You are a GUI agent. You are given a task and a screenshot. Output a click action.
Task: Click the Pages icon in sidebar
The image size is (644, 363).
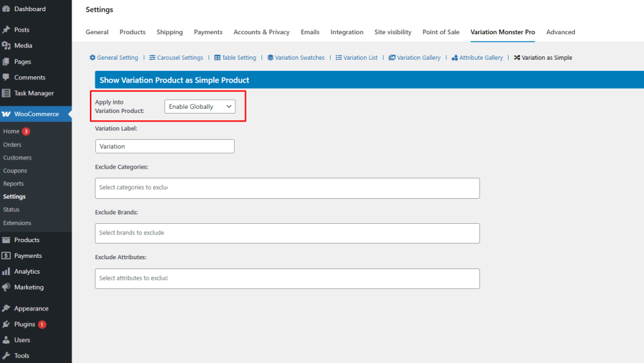tap(6, 62)
